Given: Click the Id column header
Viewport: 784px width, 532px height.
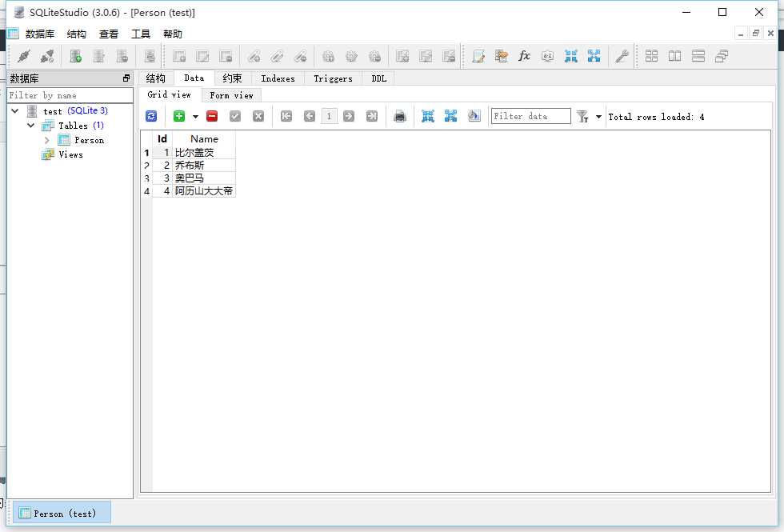Looking at the screenshot, I should (162, 139).
